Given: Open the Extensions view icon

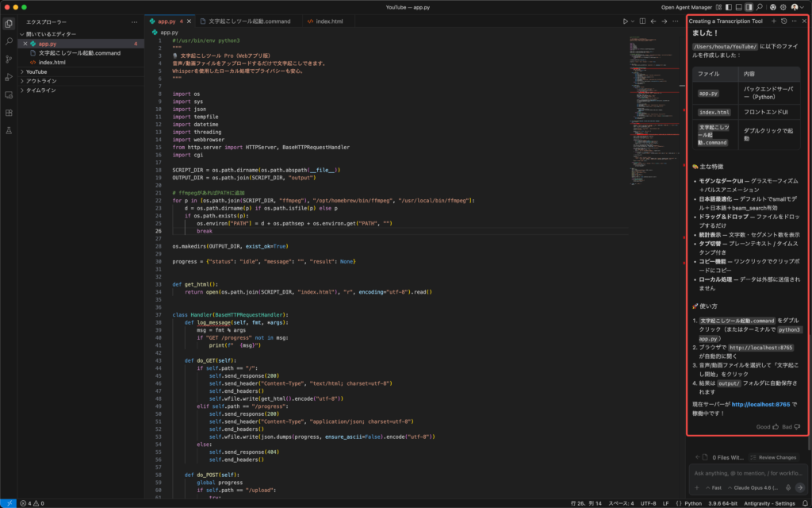Looking at the screenshot, I should 9,112.
